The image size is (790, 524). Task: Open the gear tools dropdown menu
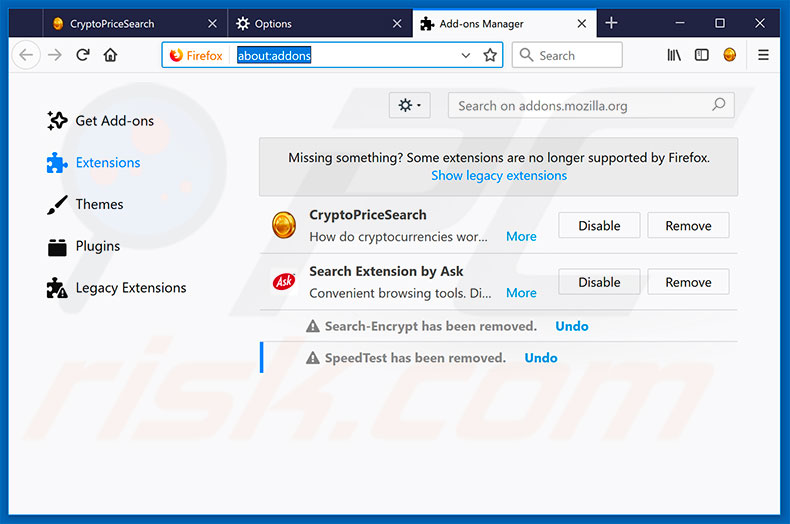pos(410,105)
